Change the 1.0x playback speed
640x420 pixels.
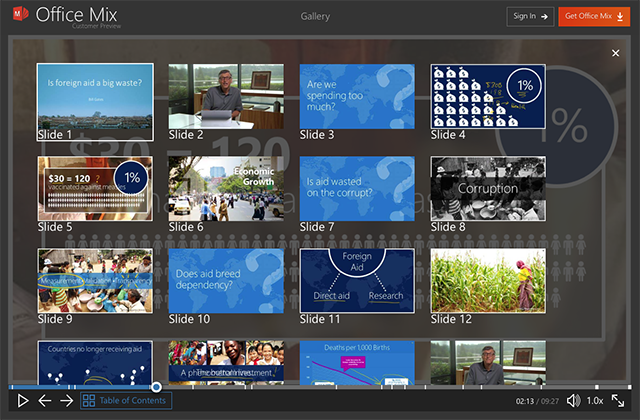click(595, 401)
